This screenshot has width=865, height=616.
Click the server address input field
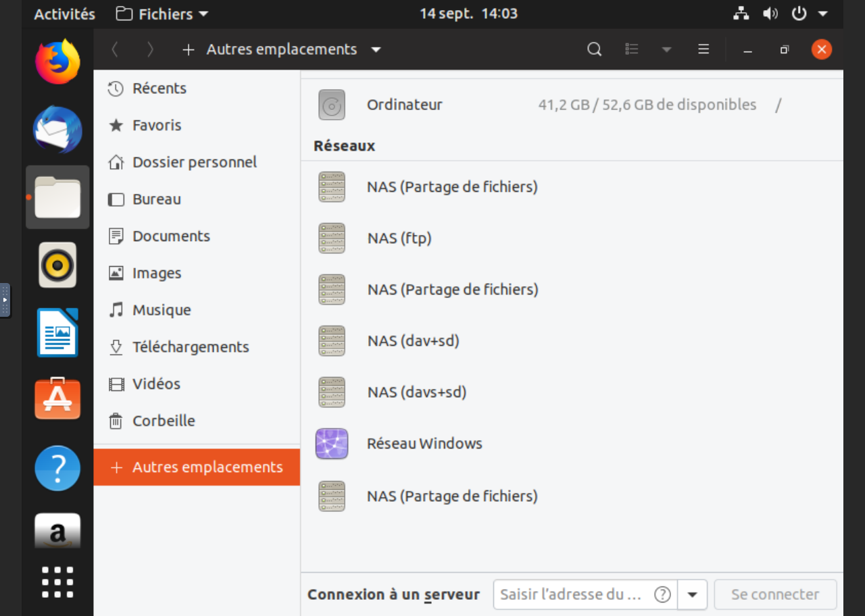tap(571, 594)
